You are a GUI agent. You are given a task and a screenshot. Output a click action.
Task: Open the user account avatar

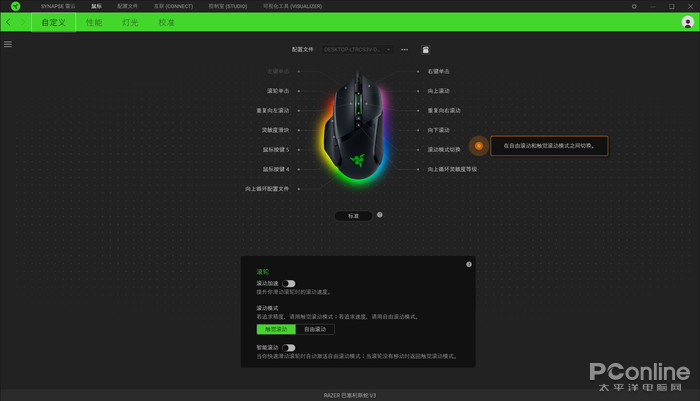(x=688, y=22)
